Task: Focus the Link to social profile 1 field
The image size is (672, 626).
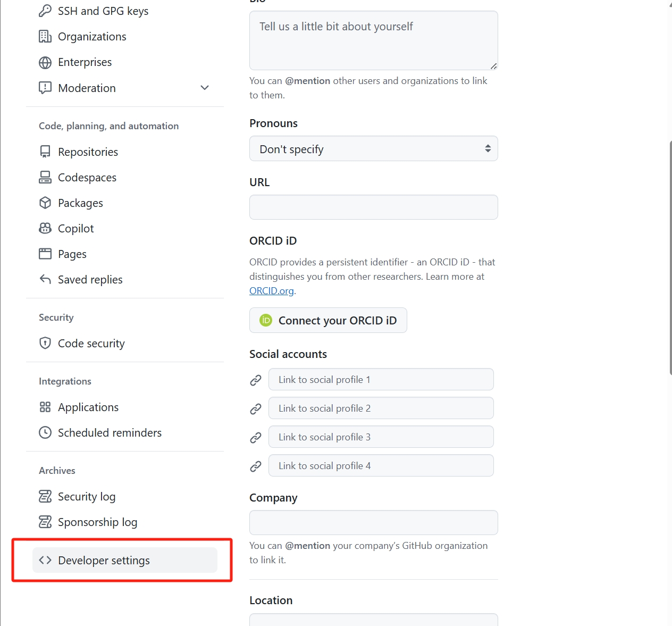Action: tap(381, 380)
